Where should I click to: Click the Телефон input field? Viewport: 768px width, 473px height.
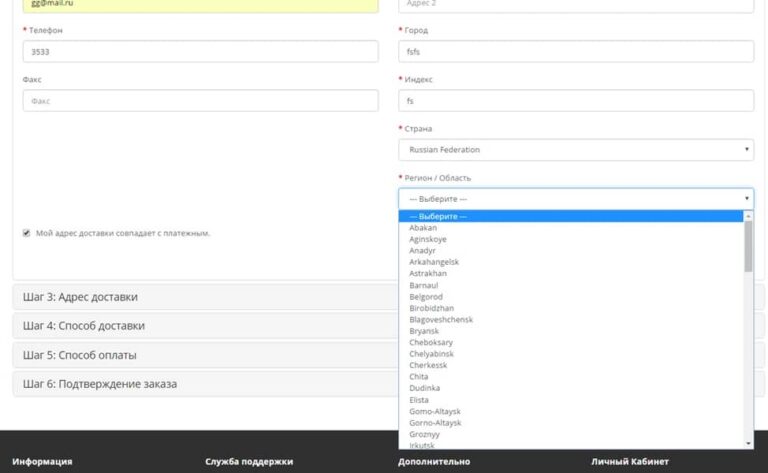[x=200, y=52]
